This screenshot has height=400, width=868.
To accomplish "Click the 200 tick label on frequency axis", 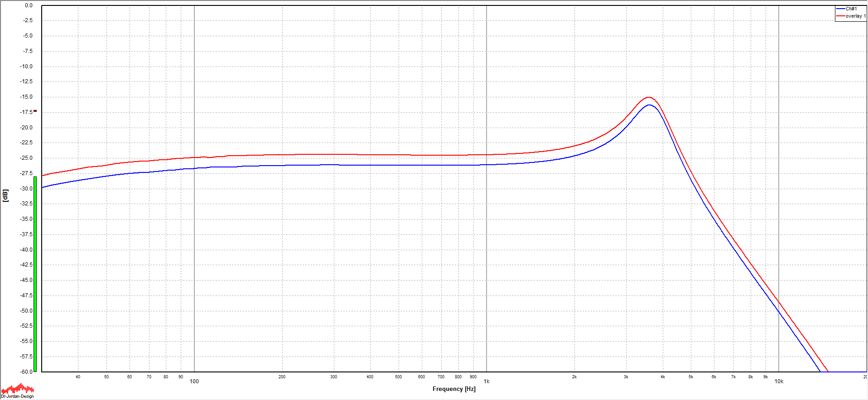I will (282, 377).
